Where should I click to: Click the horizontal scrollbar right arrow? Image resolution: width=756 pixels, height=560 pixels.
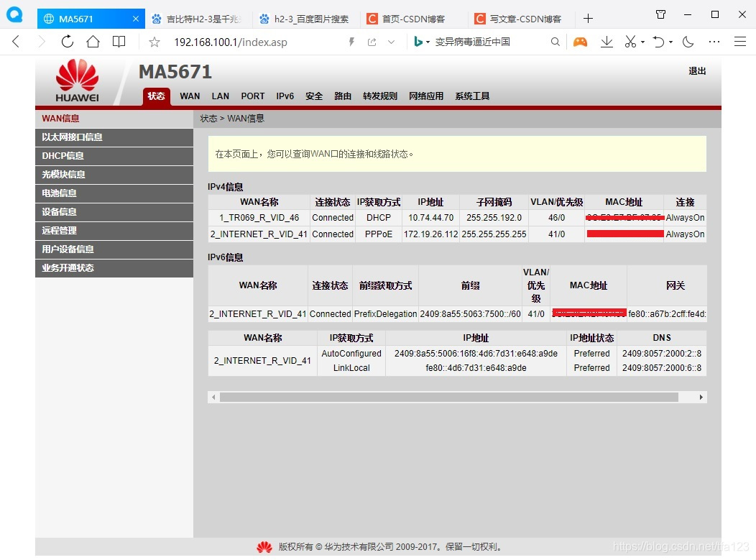pyautogui.click(x=701, y=398)
